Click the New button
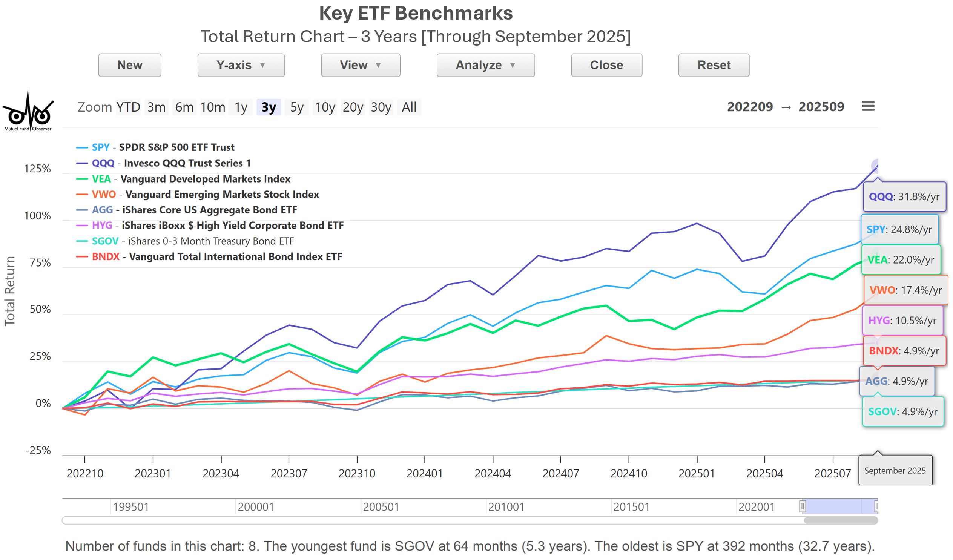Screen dimensions: 953x560 pos(130,65)
